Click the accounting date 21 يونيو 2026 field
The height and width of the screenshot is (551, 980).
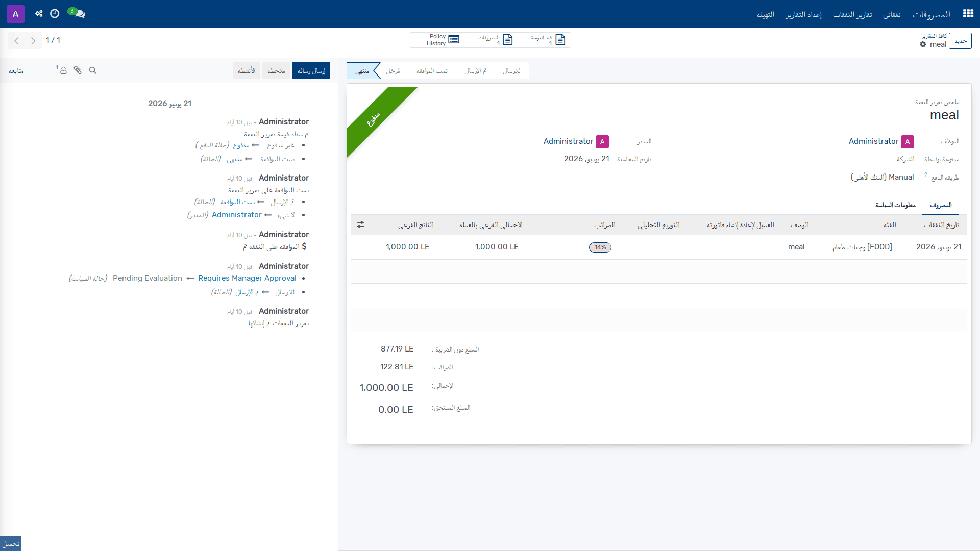coord(586,159)
